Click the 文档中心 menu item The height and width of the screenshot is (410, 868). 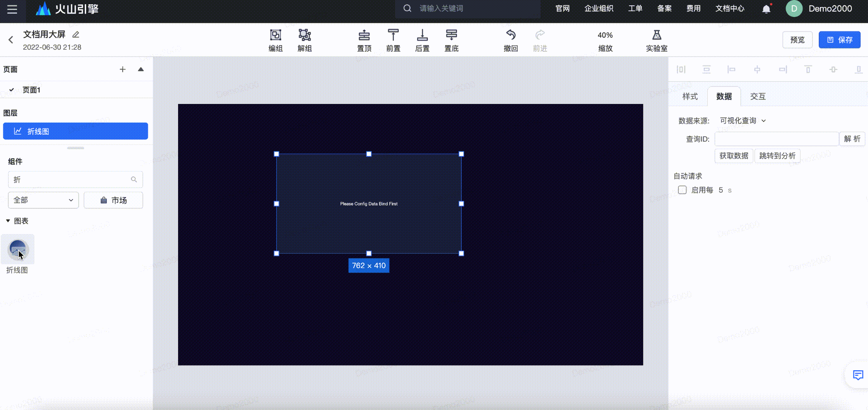click(x=730, y=9)
